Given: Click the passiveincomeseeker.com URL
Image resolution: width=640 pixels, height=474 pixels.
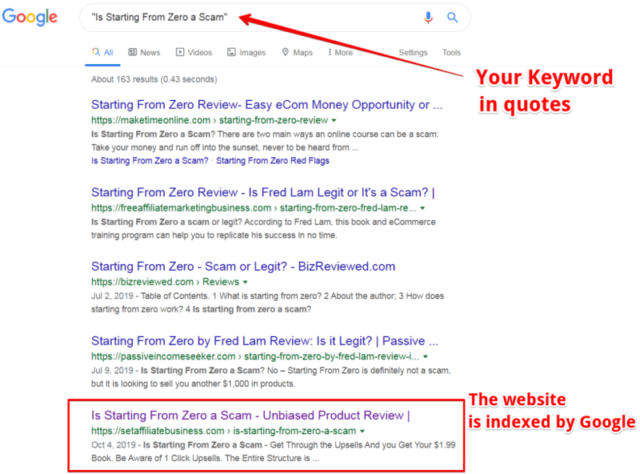Looking at the screenshot, I should tap(255, 356).
